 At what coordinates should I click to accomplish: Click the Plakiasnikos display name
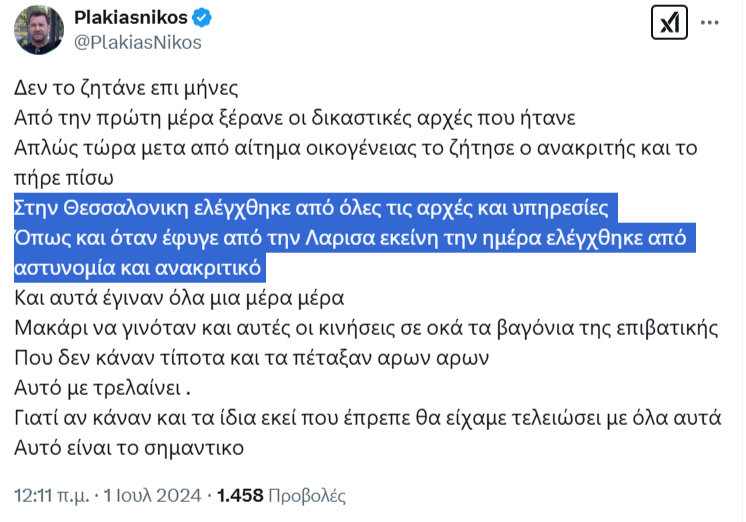click(131, 18)
